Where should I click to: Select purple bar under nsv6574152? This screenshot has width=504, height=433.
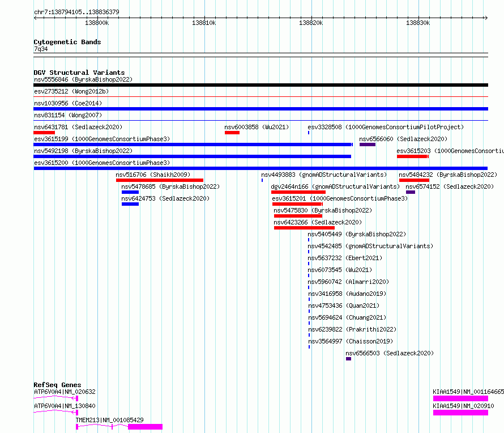pyautogui.click(x=411, y=192)
